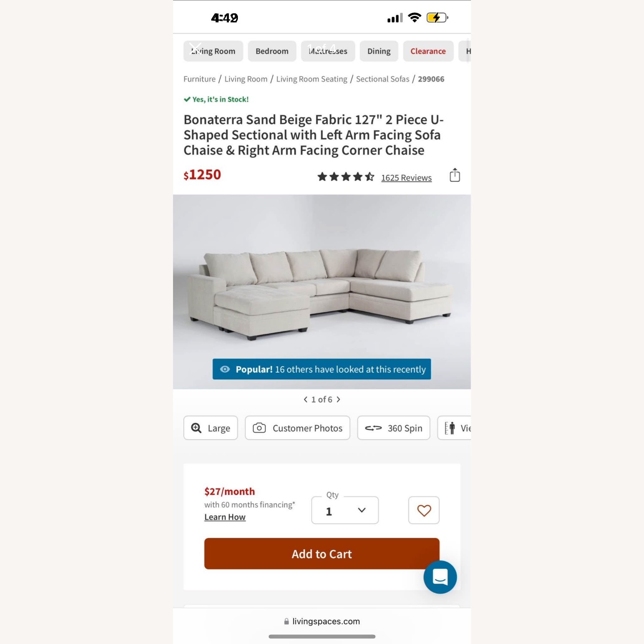
Task: Go to previous product image arrow
Action: (306, 400)
